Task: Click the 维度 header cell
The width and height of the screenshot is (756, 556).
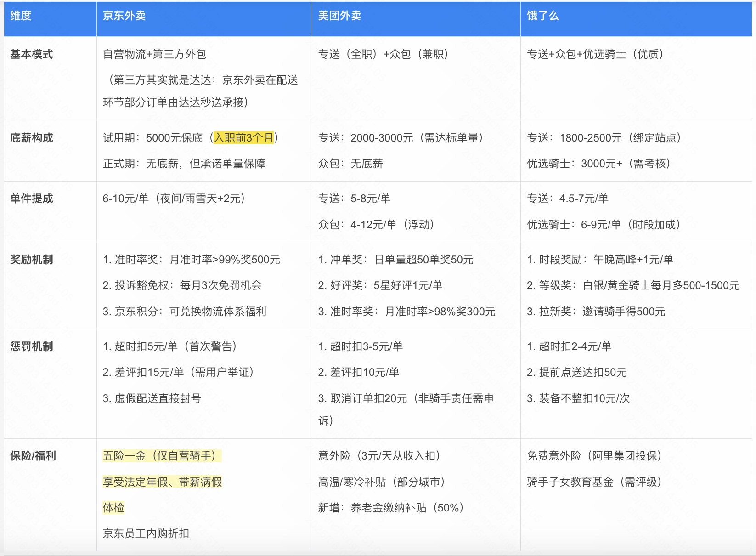Action: pos(50,18)
